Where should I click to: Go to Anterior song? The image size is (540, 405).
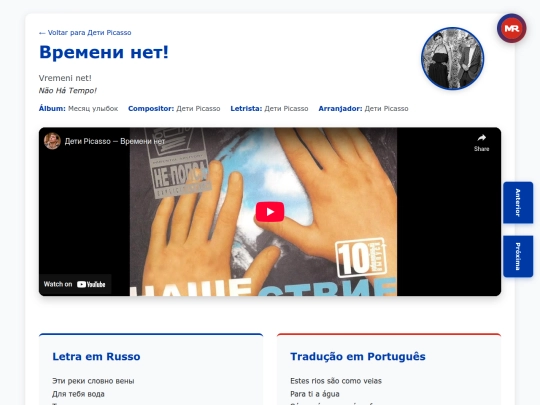pyautogui.click(x=518, y=202)
